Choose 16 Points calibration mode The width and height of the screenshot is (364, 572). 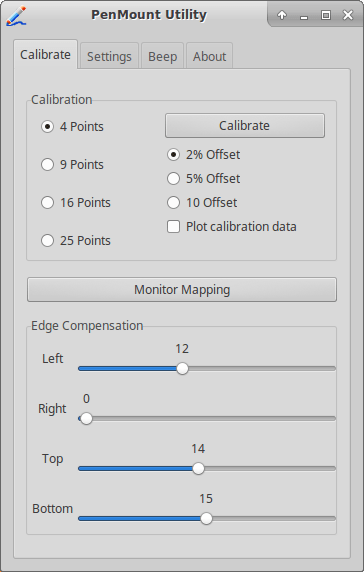tap(76, 202)
